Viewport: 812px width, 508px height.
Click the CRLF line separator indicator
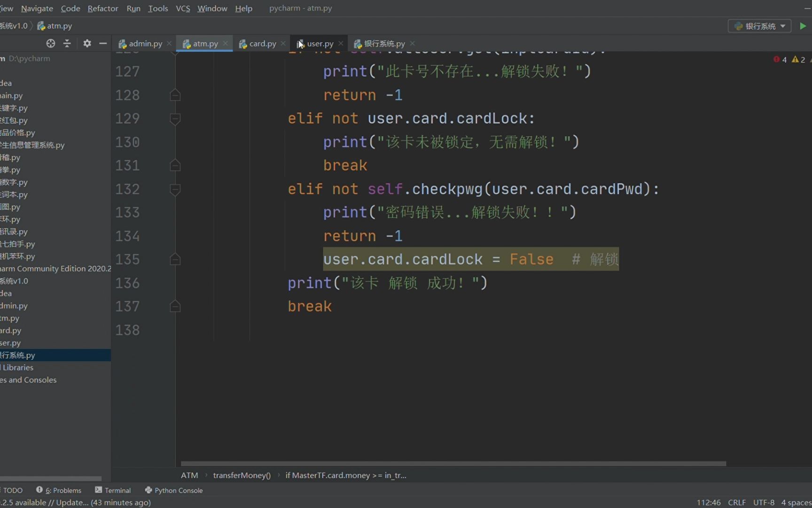737,502
